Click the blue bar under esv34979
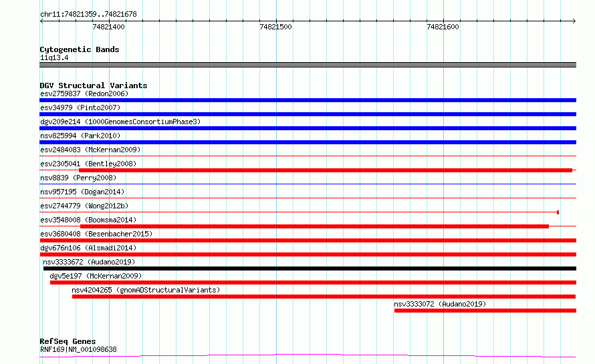 pos(308,114)
